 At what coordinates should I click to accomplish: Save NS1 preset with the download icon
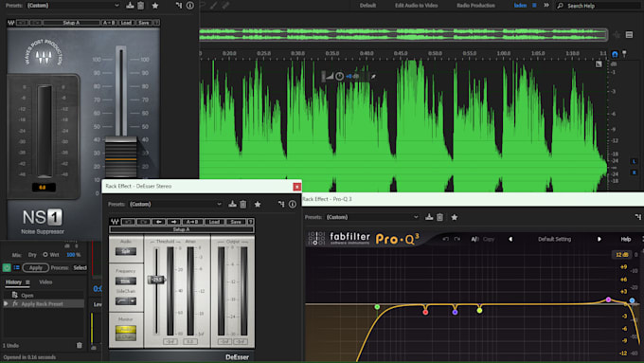tap(130, 6)
